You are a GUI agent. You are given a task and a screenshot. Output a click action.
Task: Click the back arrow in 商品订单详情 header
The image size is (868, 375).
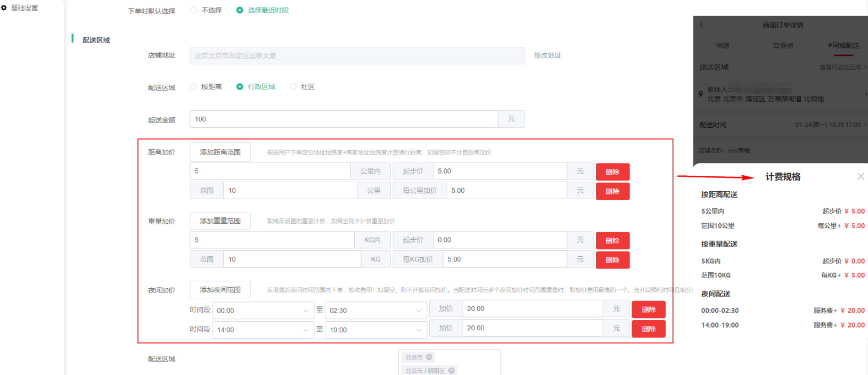tap(701, 25)
